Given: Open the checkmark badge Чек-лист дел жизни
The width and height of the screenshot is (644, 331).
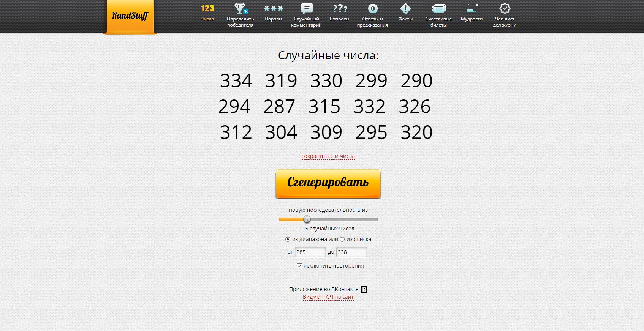Looking at the screenshot, I should [x=505, y=9].
